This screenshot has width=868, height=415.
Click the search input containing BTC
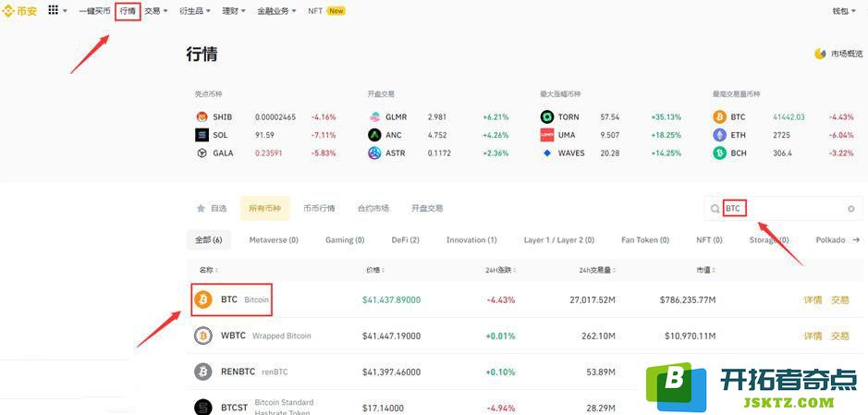click(x=783, y=209)
